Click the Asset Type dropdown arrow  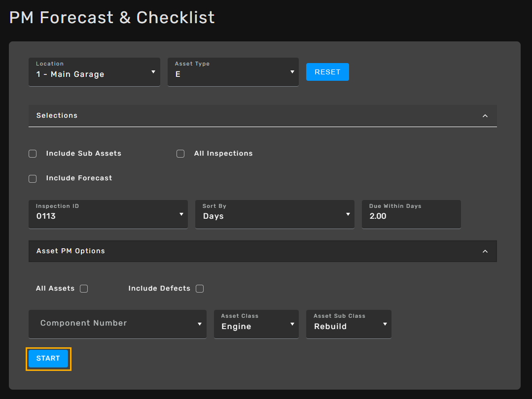pos(292,72)
